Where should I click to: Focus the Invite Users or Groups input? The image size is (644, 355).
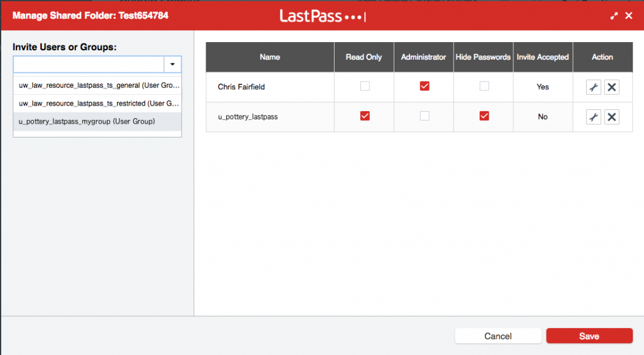pyautogui.click(x=89, y=65)
